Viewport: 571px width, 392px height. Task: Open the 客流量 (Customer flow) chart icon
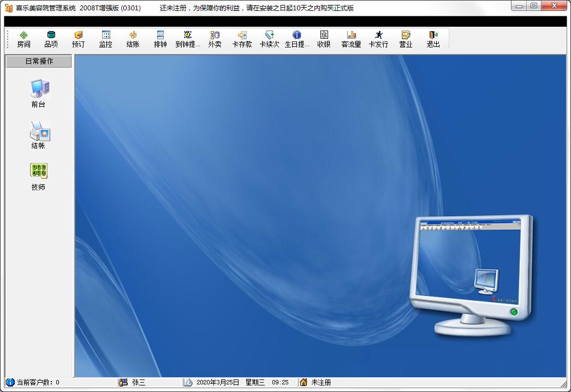[x=351, y=39]
